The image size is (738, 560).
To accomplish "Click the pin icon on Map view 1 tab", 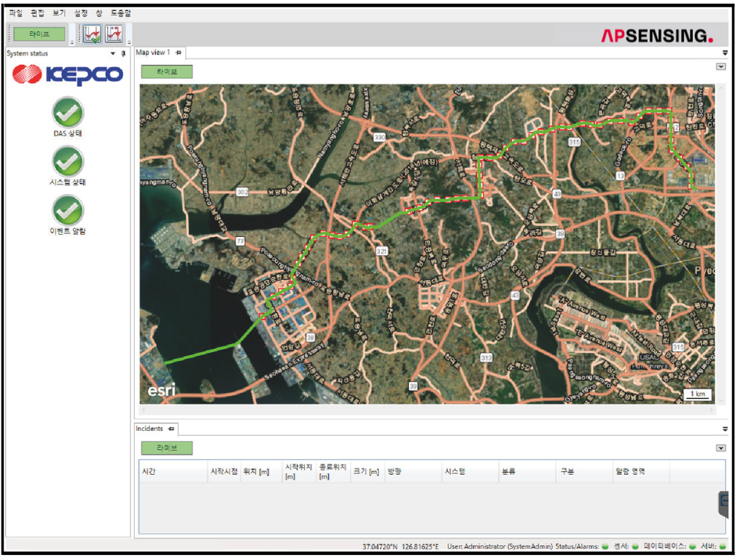I will click(x=179, y=52).
